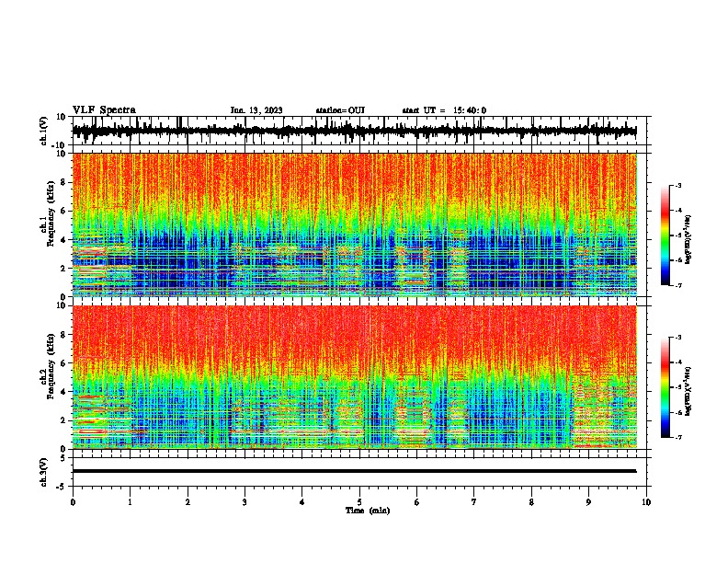The width and height of the screenshot is (728, 563).
Task: Click time-axis tick label '1'
Action: click(x=130, y=502)
